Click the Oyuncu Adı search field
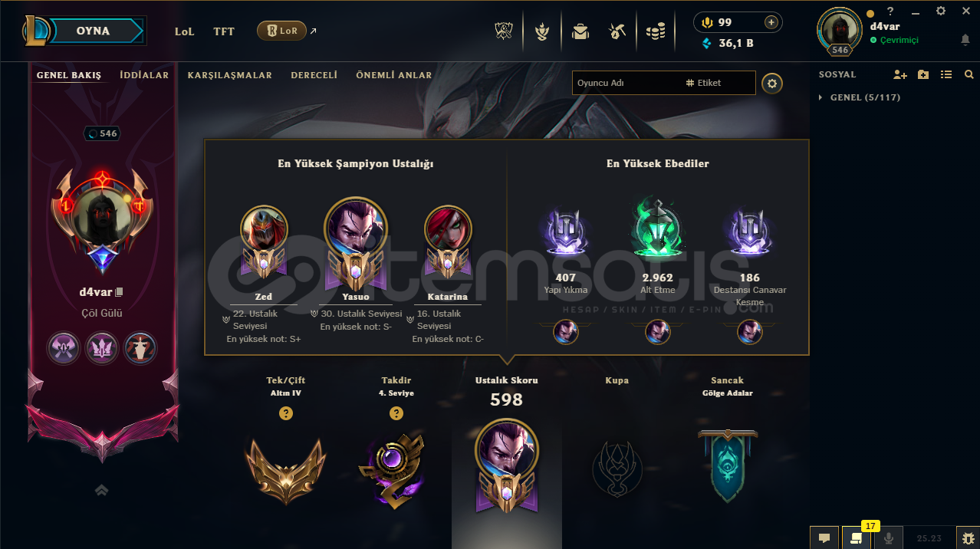The image size is (980, 549). [x=627, y=83]
